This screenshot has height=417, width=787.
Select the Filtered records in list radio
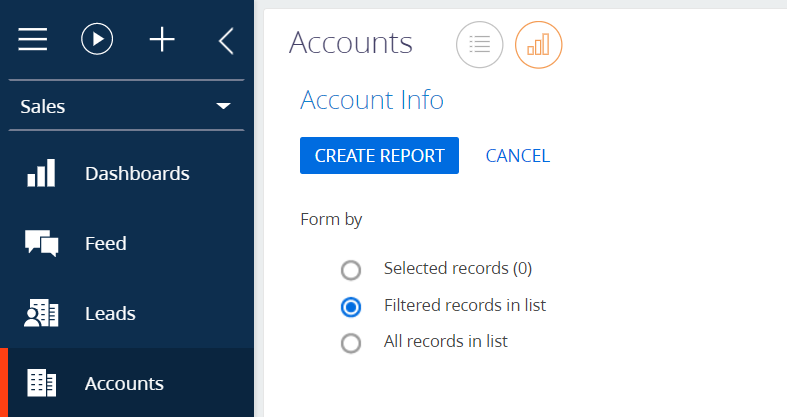point(351,307)
